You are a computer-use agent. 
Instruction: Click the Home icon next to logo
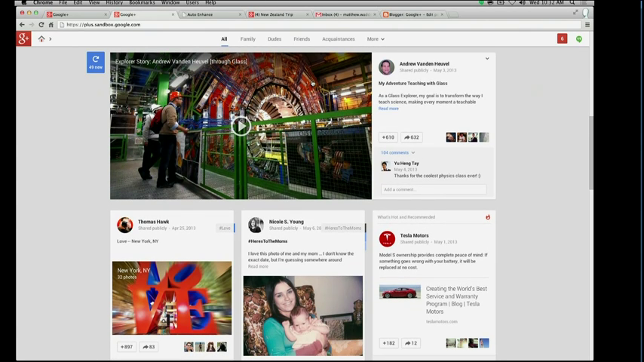pos(41,39)
